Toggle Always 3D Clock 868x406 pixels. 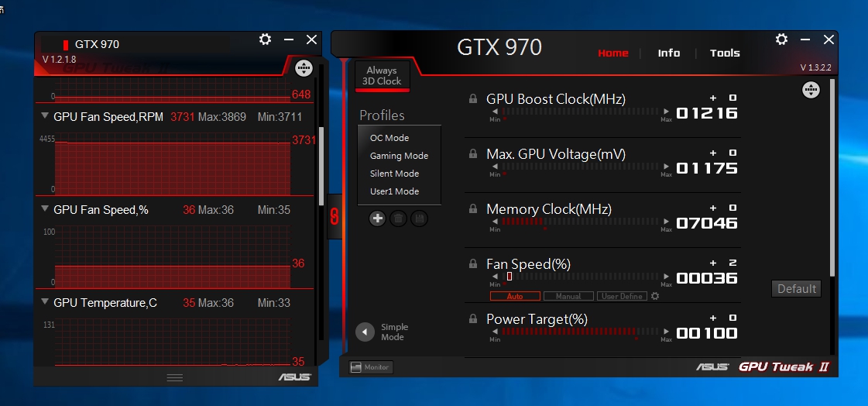[382, 76]
